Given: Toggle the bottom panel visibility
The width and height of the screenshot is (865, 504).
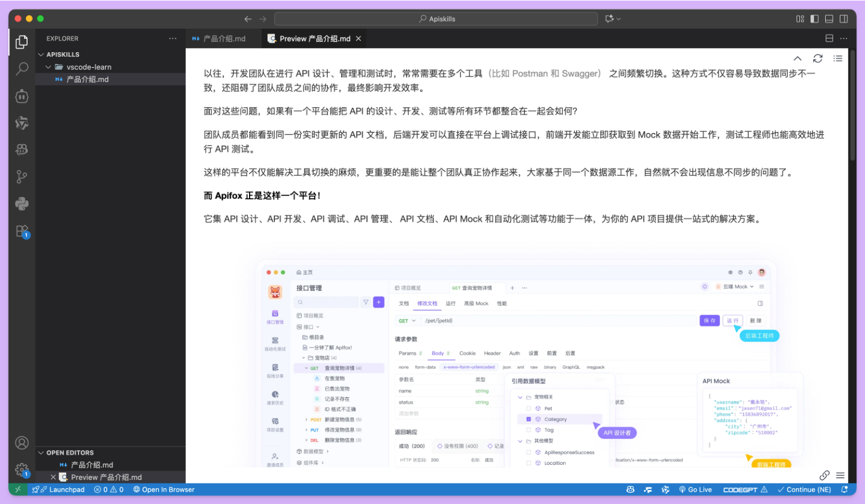Looking at the screenshot, I should (829, 18).
